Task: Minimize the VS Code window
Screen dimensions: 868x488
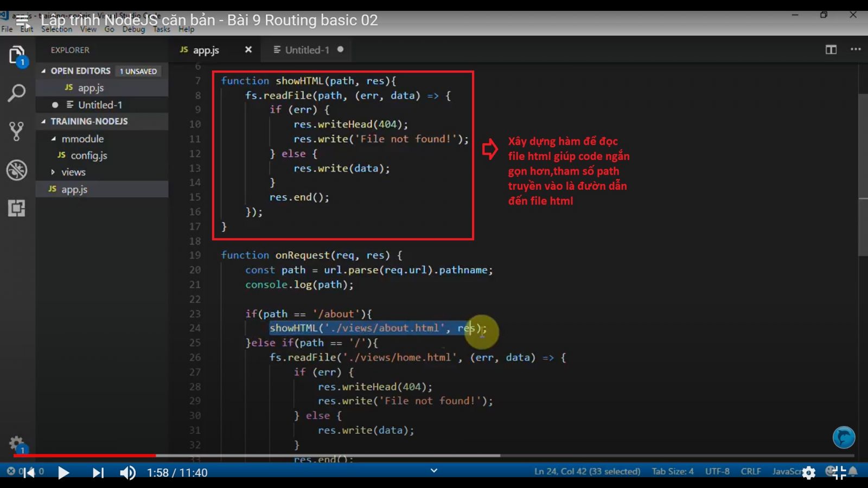Action: click(795, 15)
